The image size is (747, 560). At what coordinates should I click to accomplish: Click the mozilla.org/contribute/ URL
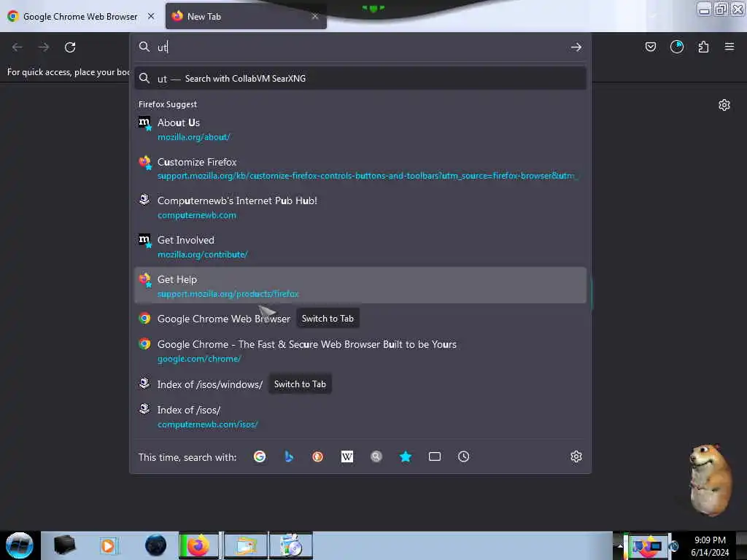tap(203, 254)
